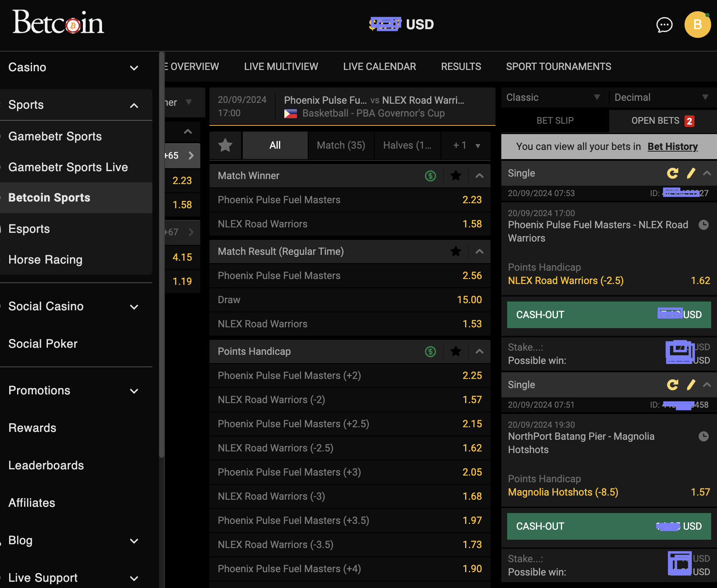The image size is (717, 588).
Task: Collapse the Points Handicap market
Action: pos(479,351)
